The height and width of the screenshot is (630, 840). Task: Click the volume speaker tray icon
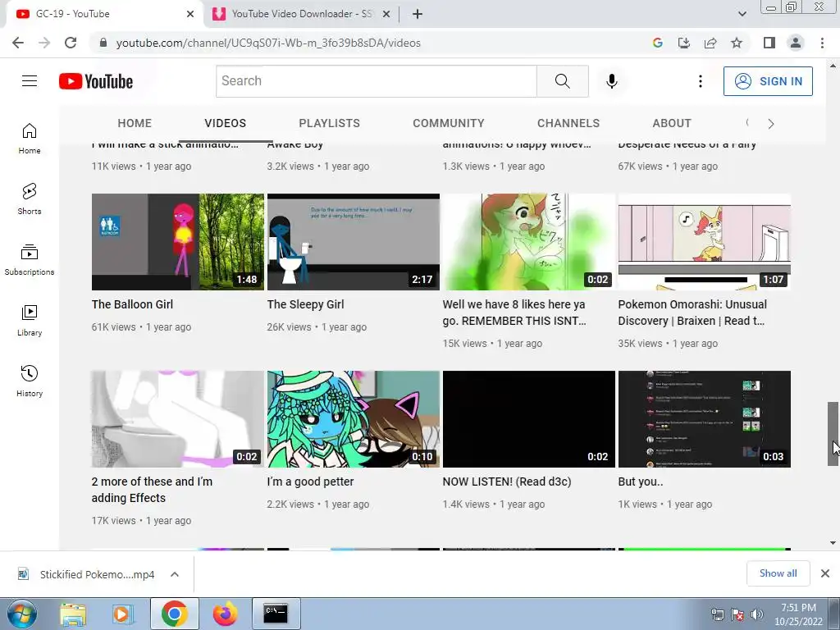(756, 614)
